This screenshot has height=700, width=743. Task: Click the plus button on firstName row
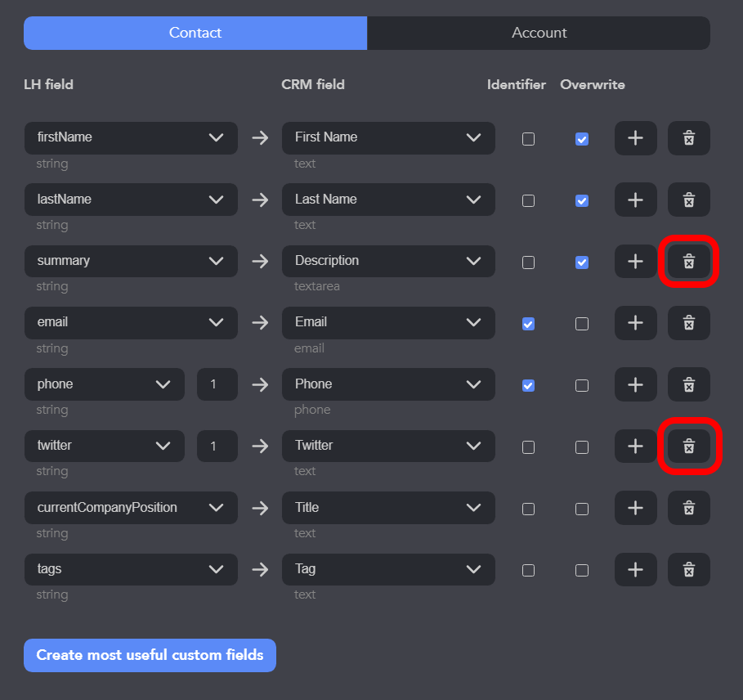[x=635, y=138]
